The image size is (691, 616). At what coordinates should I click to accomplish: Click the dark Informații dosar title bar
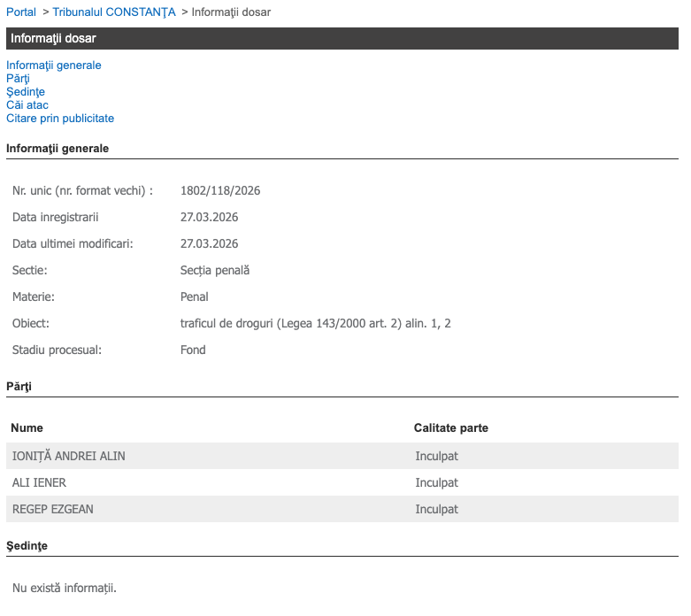[x=342, y=39]
